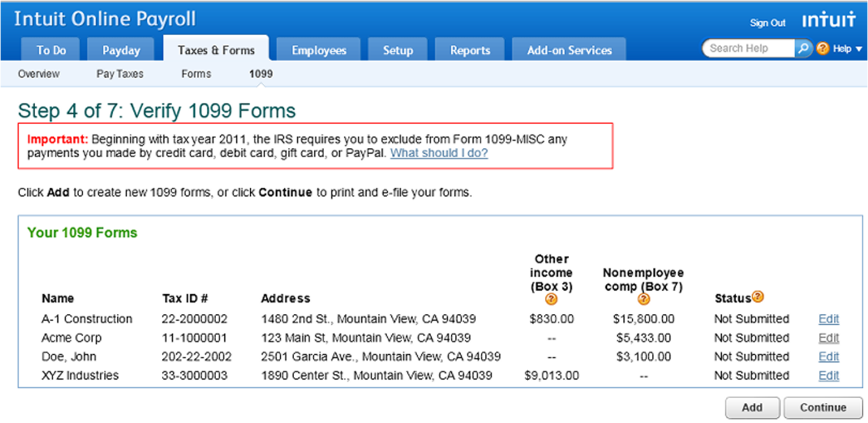Click the Status column help icon
The height and width of the screenshot is (423, 868).
(758, 296)
